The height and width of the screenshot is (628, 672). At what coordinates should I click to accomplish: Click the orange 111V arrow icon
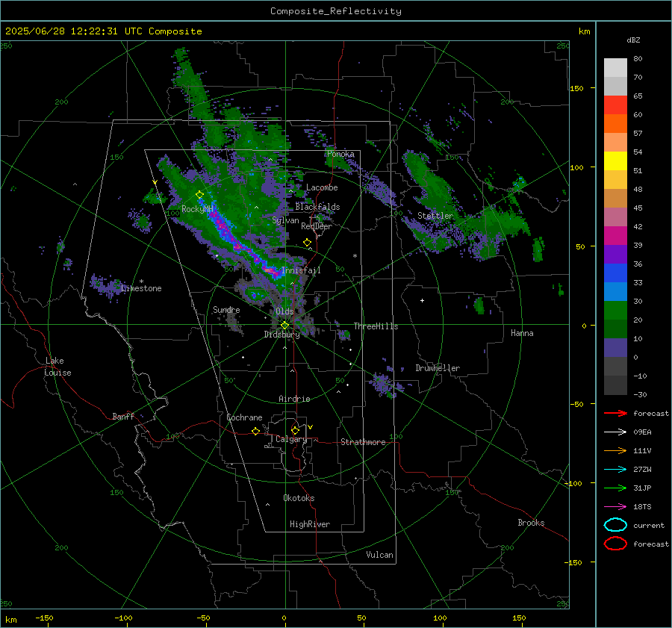click(x=615, y=450)
